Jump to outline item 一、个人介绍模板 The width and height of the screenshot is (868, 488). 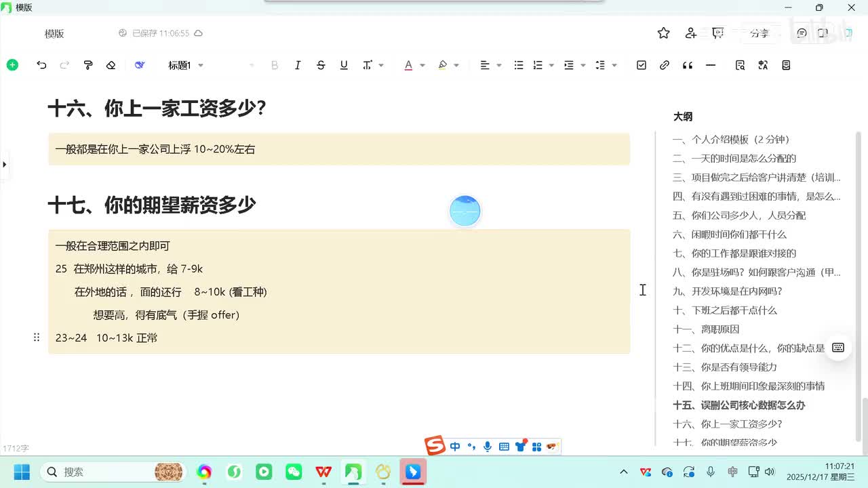pos(732,140)
